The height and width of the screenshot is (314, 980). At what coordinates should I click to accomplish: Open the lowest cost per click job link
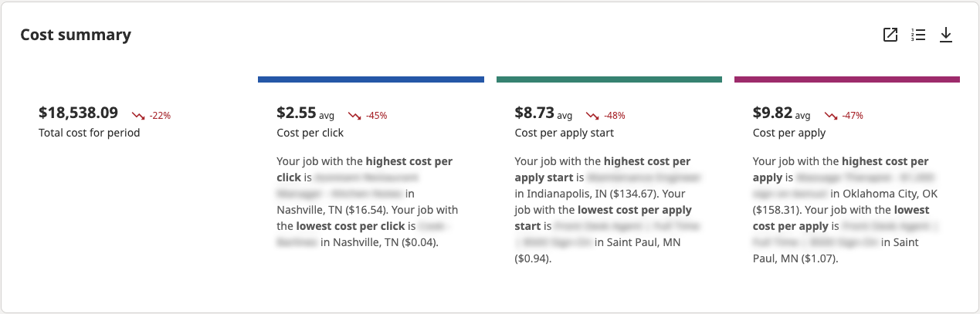tap(297, 242)
